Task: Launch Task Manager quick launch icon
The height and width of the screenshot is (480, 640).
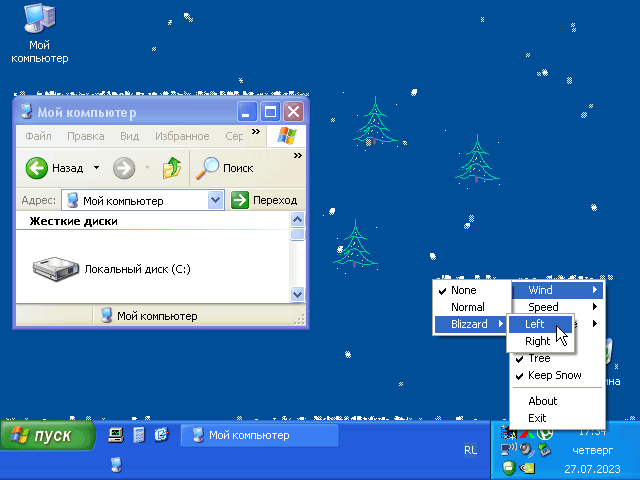Action: coord(116,435)
